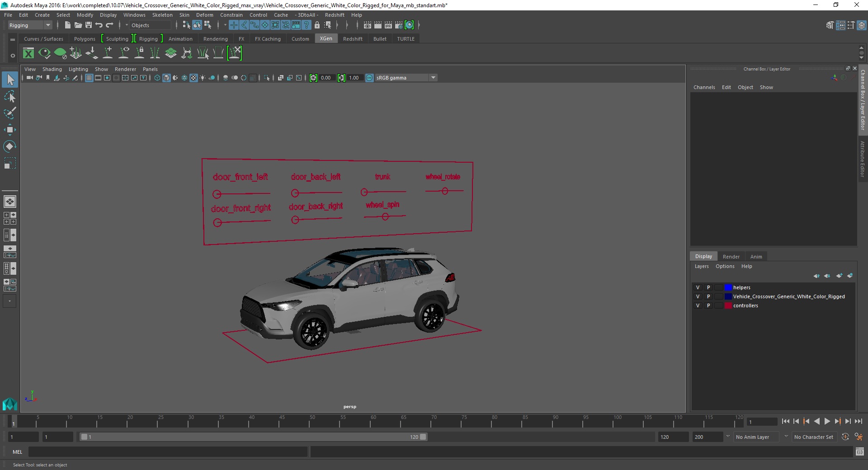The height and width of the screenshot is (470, 868).
Task: Click the red controllers layer color swatch
Action: click(728, 305)
